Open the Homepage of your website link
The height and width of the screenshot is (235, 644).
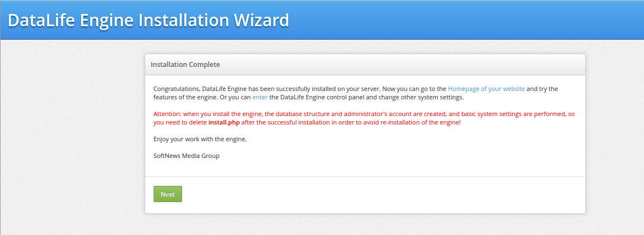click(x=486, y=89)
